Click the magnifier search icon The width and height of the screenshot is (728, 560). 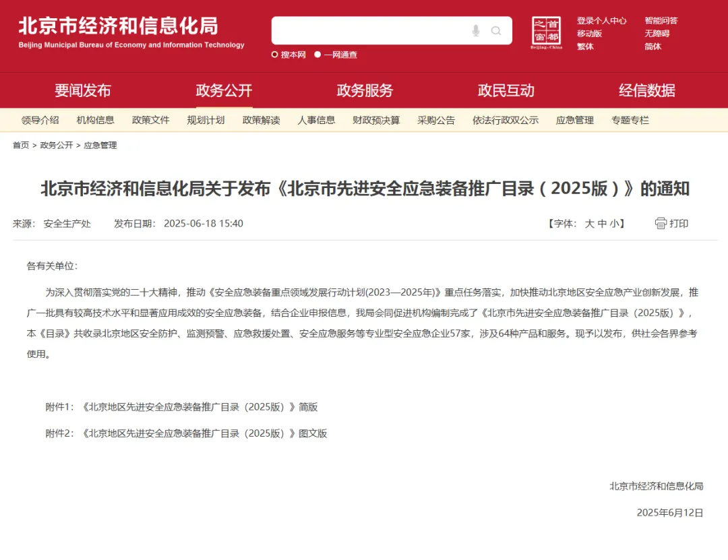point(496,31)
